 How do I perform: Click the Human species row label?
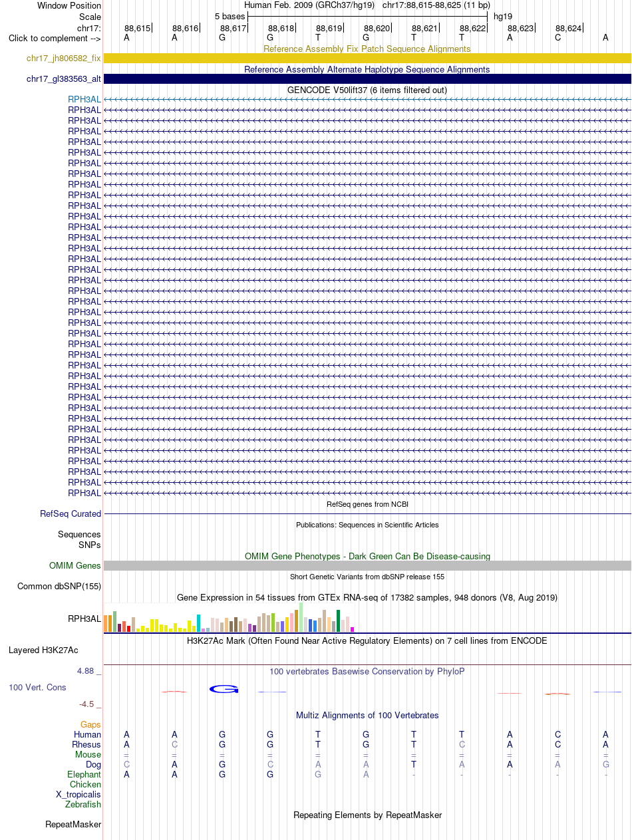coord(87,735)
